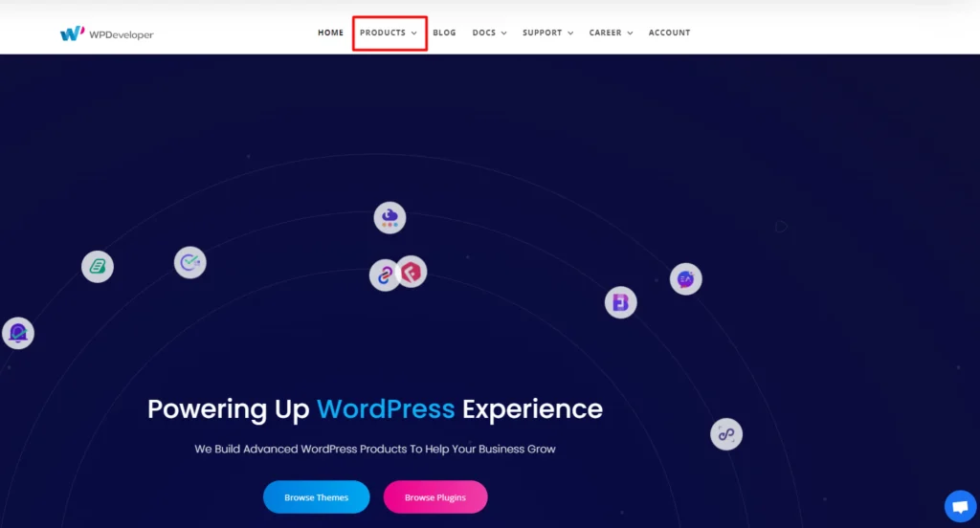The width and height of the screenshot is (980, 528).
Task: Expand the Career dropdown chevron
Action: point(630,33)
